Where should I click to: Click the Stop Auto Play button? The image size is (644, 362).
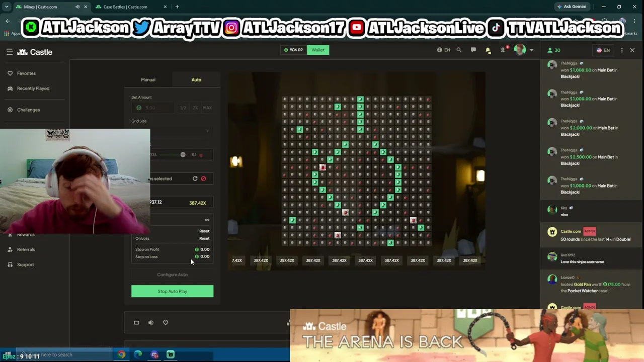coord(172,291)
